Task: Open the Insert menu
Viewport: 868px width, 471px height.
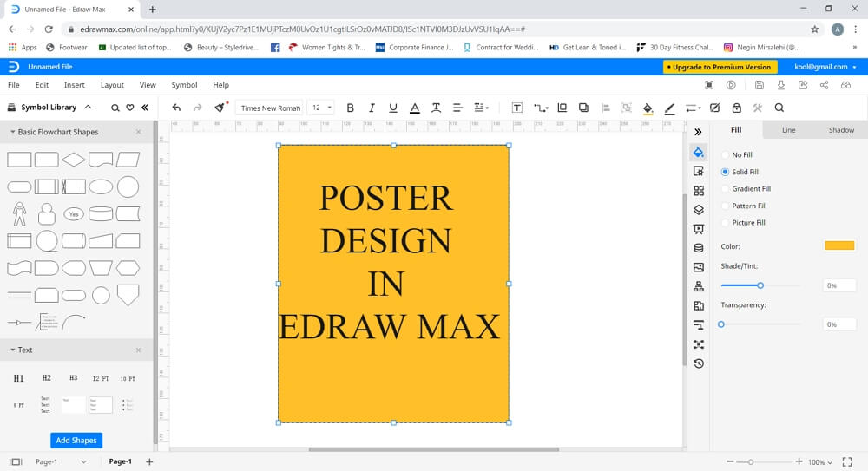Action: (x=74, y=85)
